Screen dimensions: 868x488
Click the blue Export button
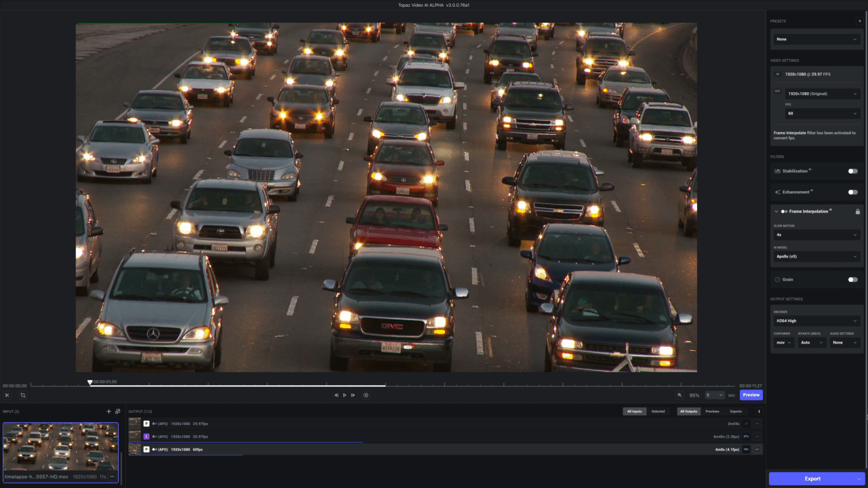pos(812,478)
